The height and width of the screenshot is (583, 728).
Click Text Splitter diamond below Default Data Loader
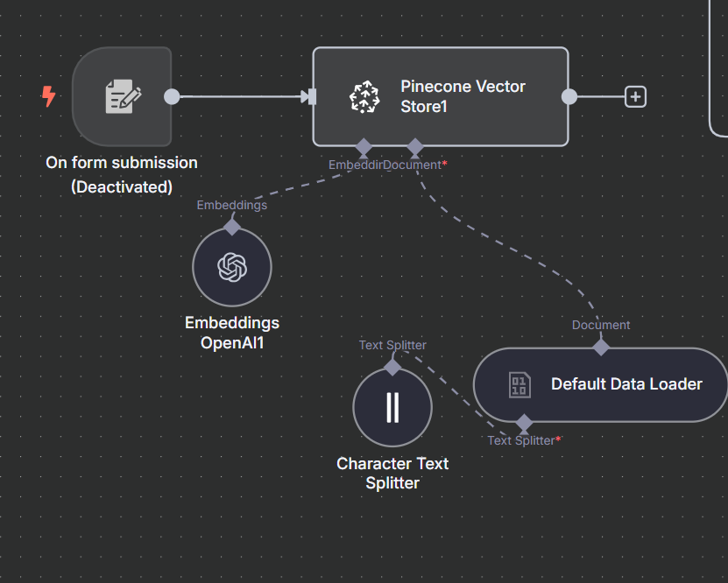point(524,423)
